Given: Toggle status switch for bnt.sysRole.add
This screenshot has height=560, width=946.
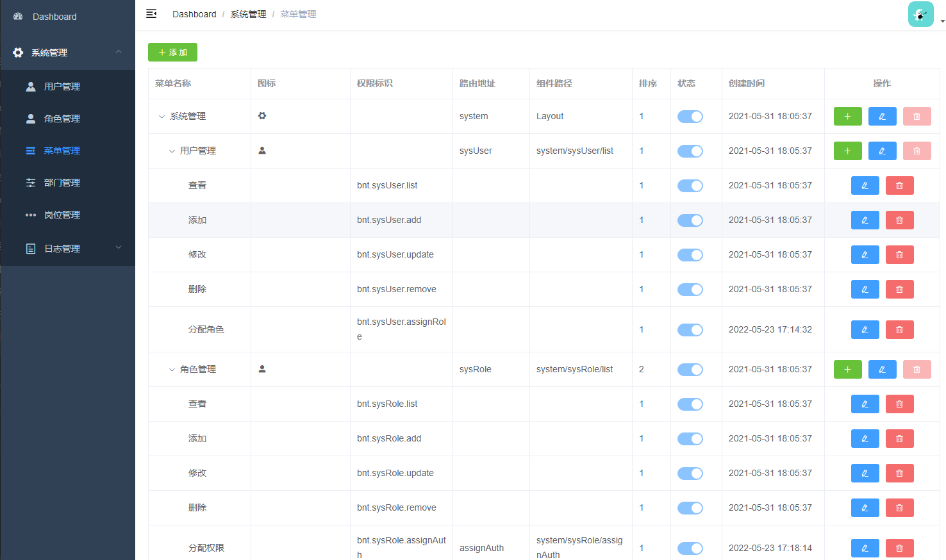Looking at the screenshot, I should pyautogui.click(x=690, y=439).
